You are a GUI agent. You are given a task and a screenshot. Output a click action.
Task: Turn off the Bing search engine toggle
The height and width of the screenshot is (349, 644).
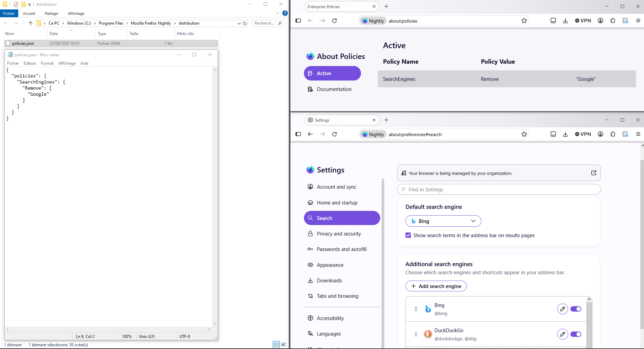(x=576, y=309)
